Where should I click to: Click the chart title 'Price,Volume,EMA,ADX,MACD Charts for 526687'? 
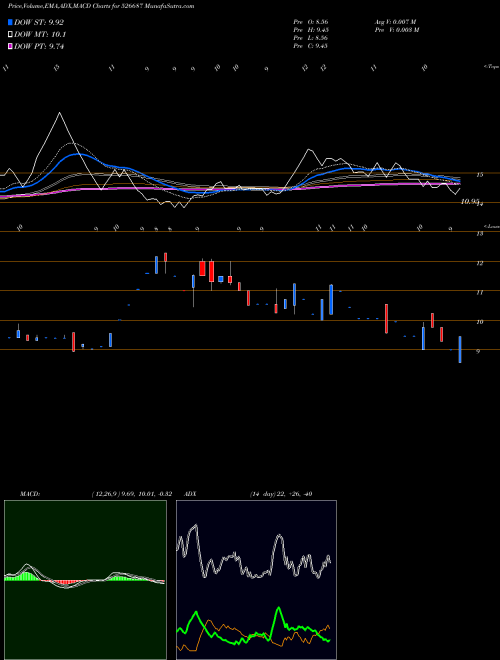click(74, 7)
